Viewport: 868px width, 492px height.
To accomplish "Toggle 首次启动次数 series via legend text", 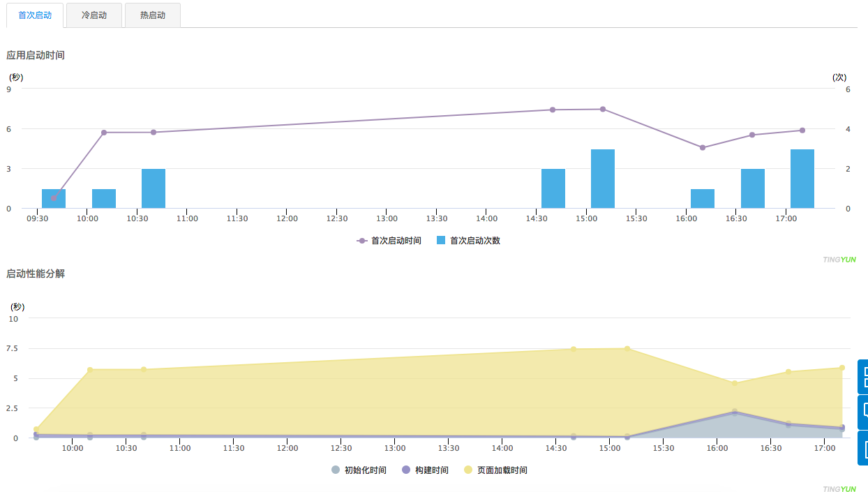I will tap(474, 241).
